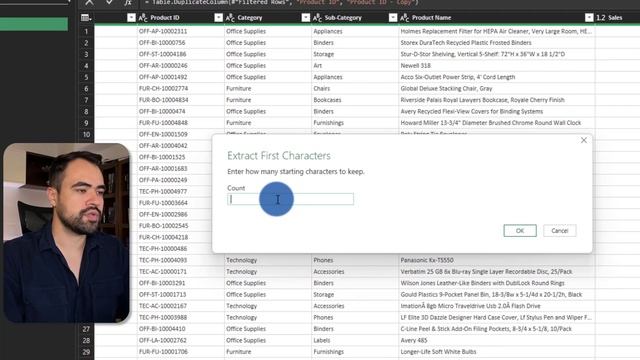Click cell TEC-PH-10004977
The width and height of the screenshot is (640, 360).
click(x=163, y=191)
